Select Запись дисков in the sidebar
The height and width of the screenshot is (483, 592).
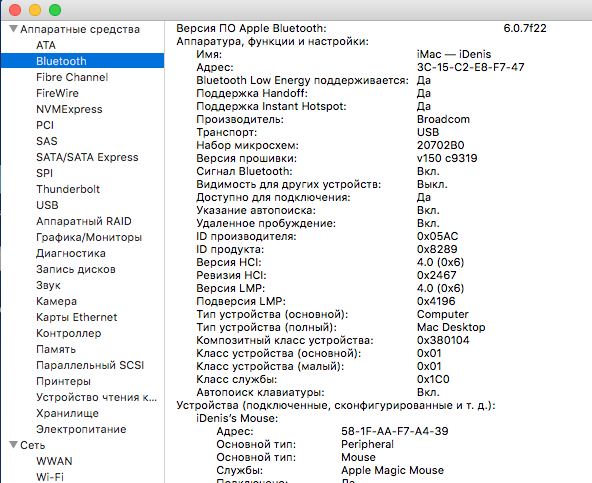tap(76, 269)
